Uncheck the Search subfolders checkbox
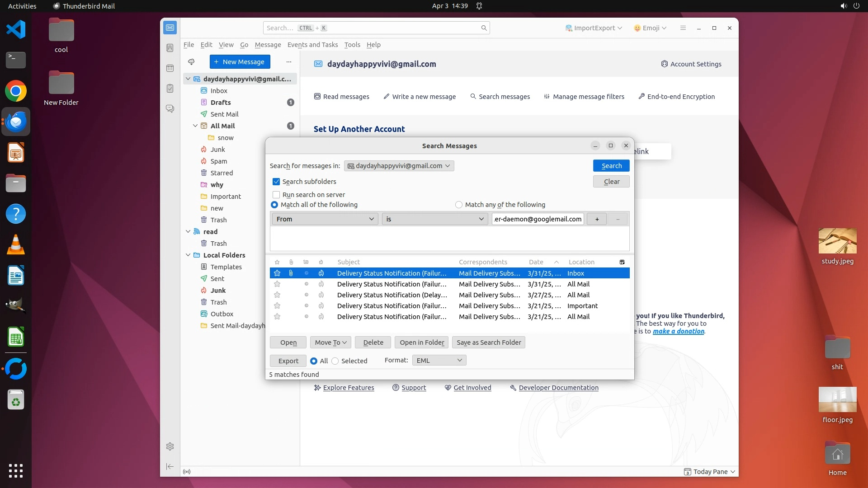The height and width of the screenshot is (488, 868). coord(276,182)
